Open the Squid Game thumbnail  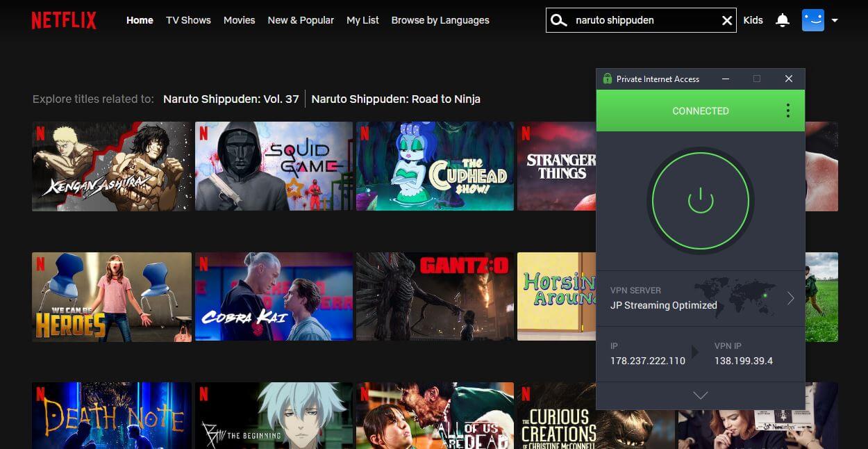click(x=274, y=166)
